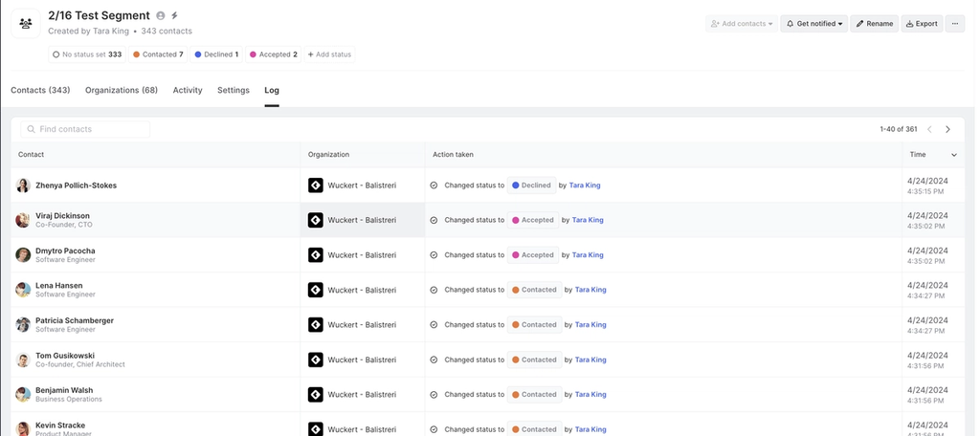The width and height of the screenshot is (980, 436).
Task: Click the Contact column header
Action: [x=32, y=154]
